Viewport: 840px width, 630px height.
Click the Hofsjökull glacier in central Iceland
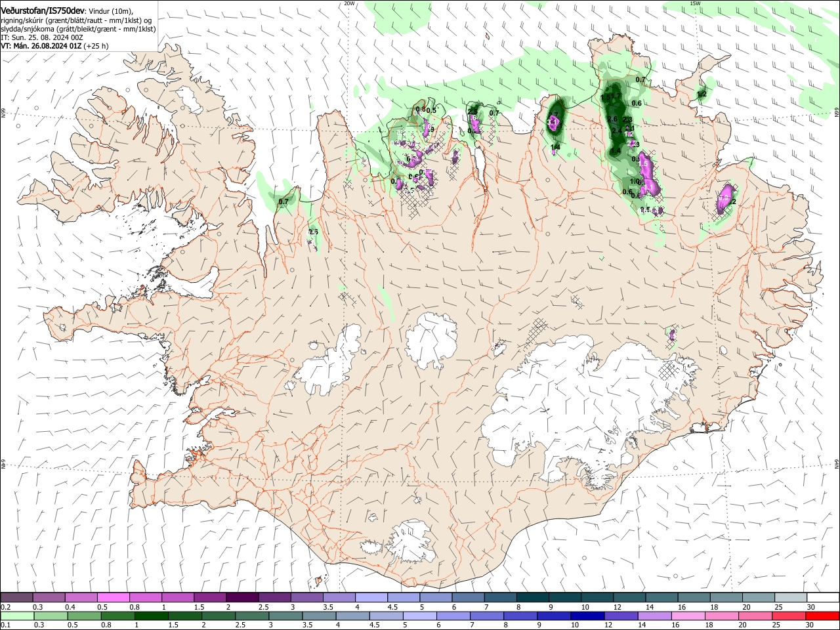tap(431, 339)
